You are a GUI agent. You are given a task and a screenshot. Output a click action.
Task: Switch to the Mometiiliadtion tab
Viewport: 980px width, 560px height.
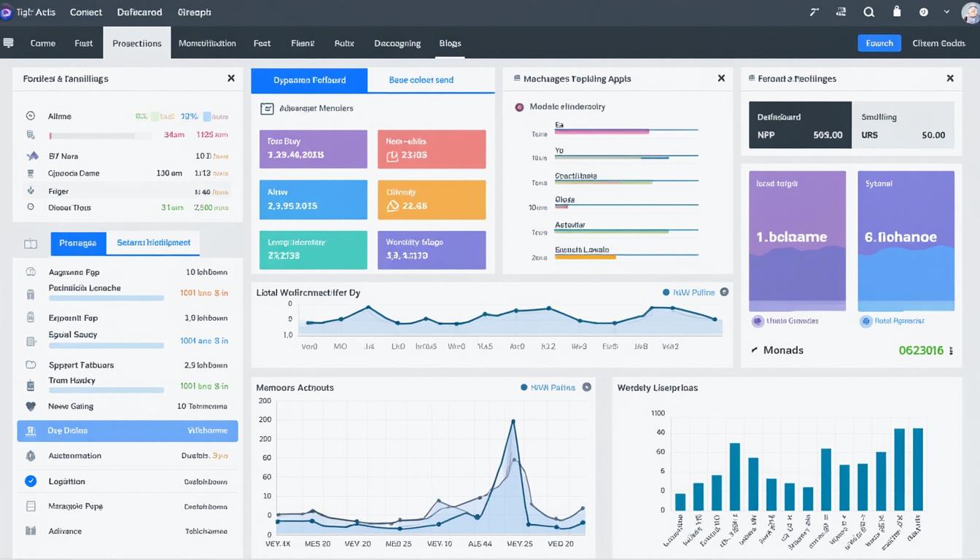[207, 43]
